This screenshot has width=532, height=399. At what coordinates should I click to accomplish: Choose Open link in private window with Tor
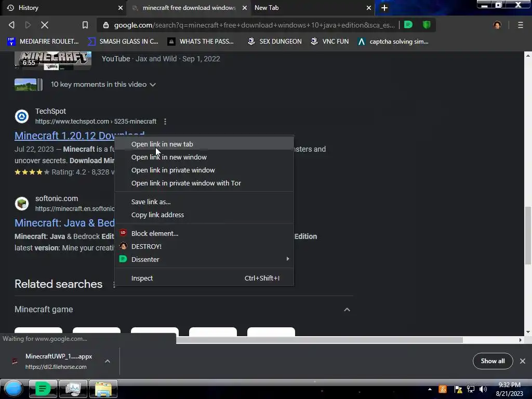point(204,183)
